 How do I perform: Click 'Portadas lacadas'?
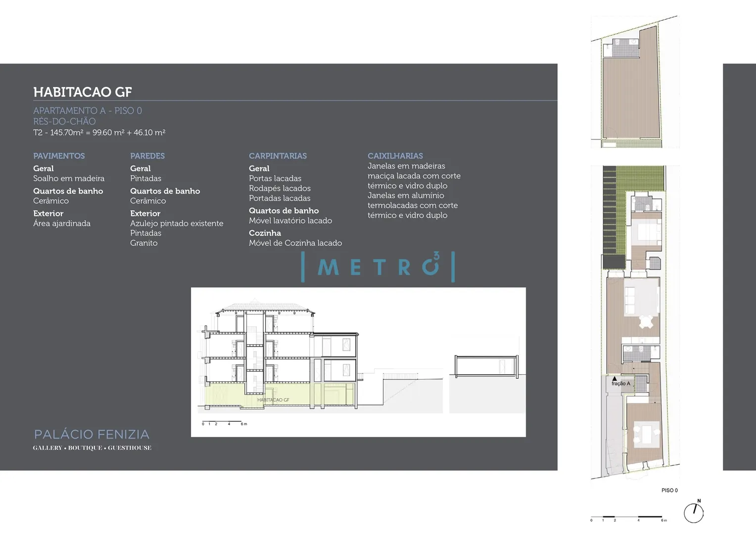280,198
